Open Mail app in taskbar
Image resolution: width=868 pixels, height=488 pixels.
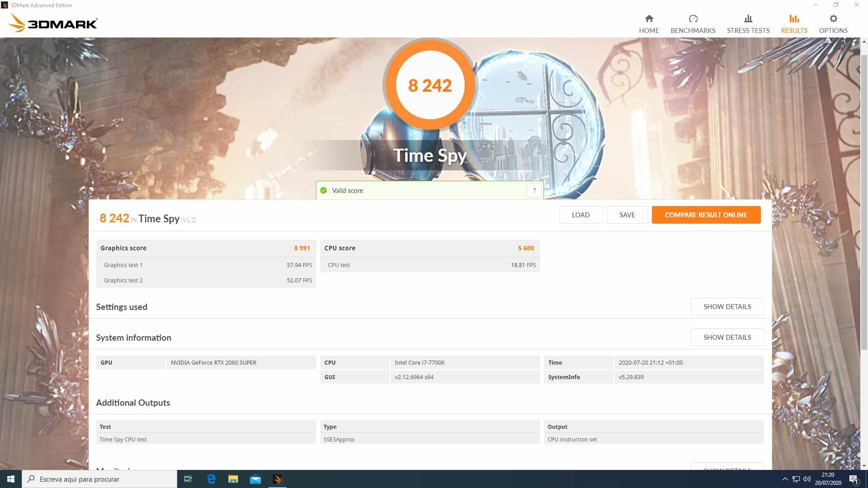[x=255, y=479]
